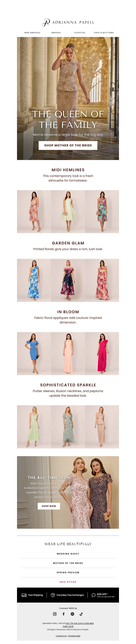View the navy floral off-shoulder dress thumbnail

pos(68,280)
